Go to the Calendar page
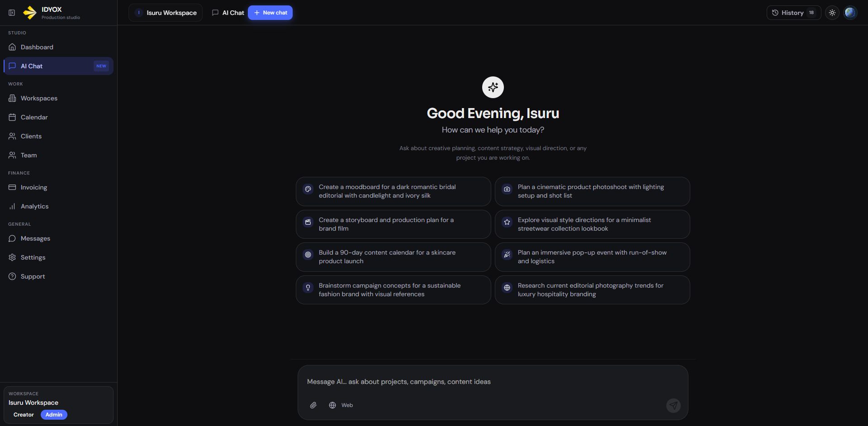This screenshot has height=426, width=868. click(58, 117)
